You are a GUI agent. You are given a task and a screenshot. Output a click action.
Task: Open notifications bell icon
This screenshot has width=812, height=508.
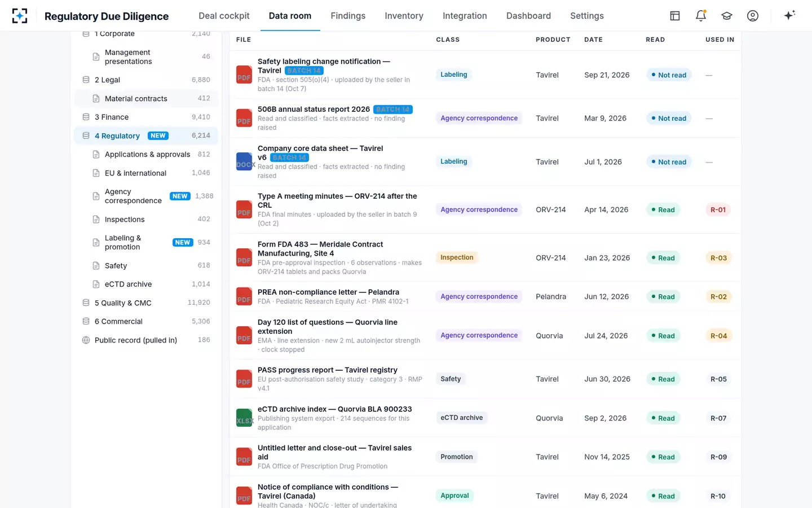tap(701, 16)
